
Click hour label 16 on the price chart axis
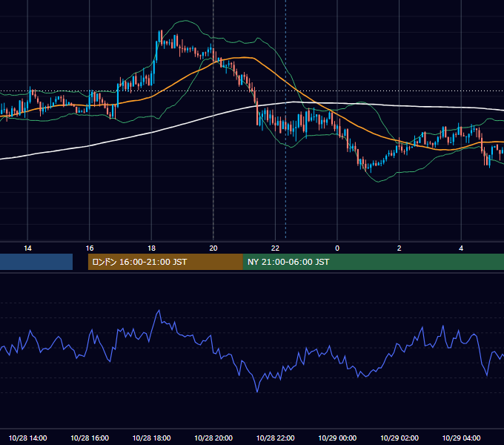pos(90,248)
